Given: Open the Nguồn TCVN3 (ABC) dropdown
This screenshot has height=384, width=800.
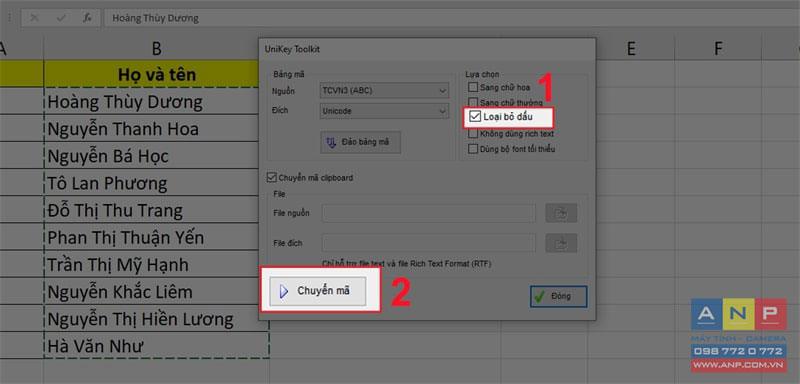Looking at the screenshot, I should tap(385, 91).
